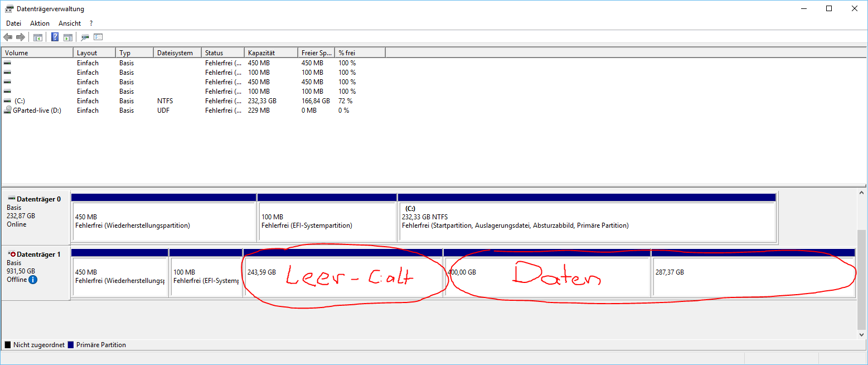Select the GParted-live (D:) volume row
This screenshot has width=868, height=365.
click(193, 111)
